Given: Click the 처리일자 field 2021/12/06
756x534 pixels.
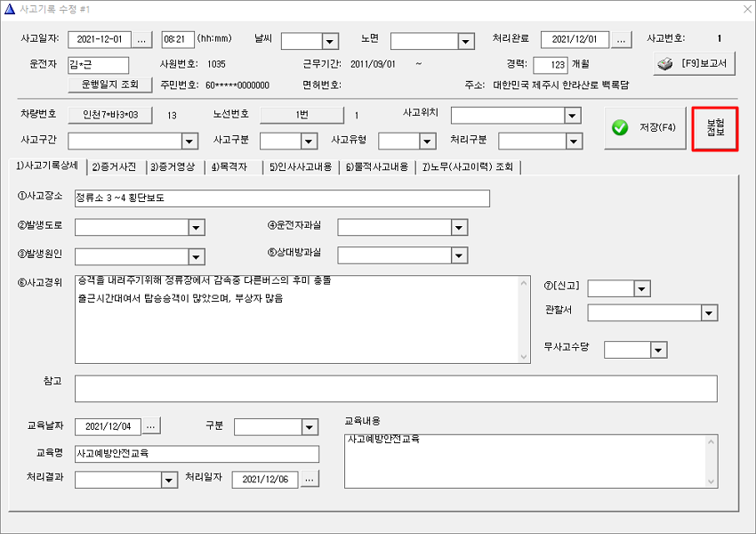Looking at the screenshot, I should 265,480.
